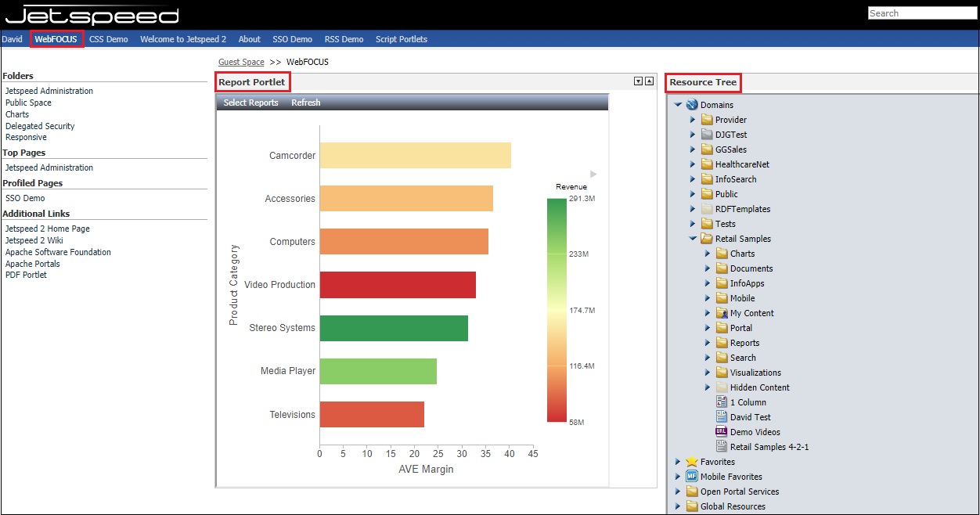Click the HealthcareNet folder icon
Screen dimensions: 980x515
(x=707, y=164)
